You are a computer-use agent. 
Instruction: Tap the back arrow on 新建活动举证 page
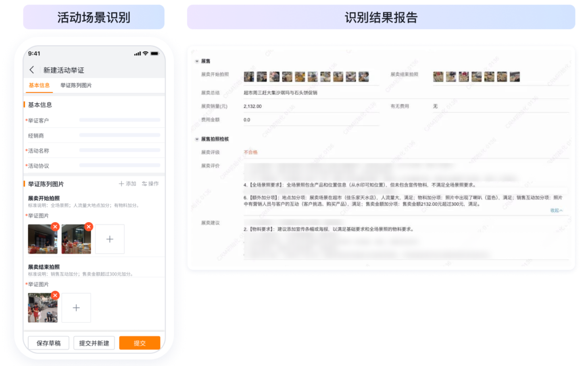point(32,70)
